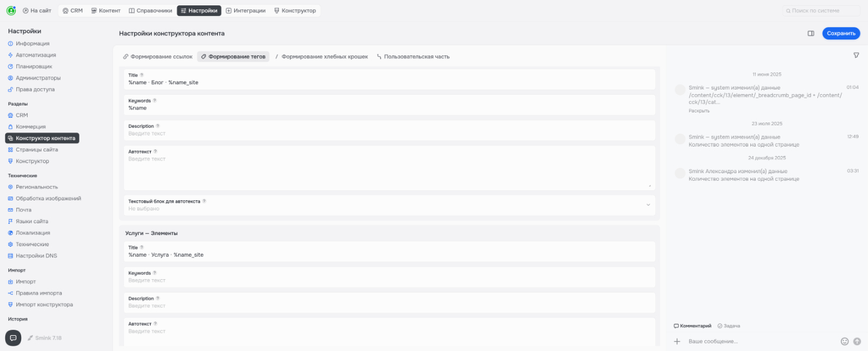This screenshot has height=351, width=868.
Task: Open the Контент top menu
Action: pos(106,11)
